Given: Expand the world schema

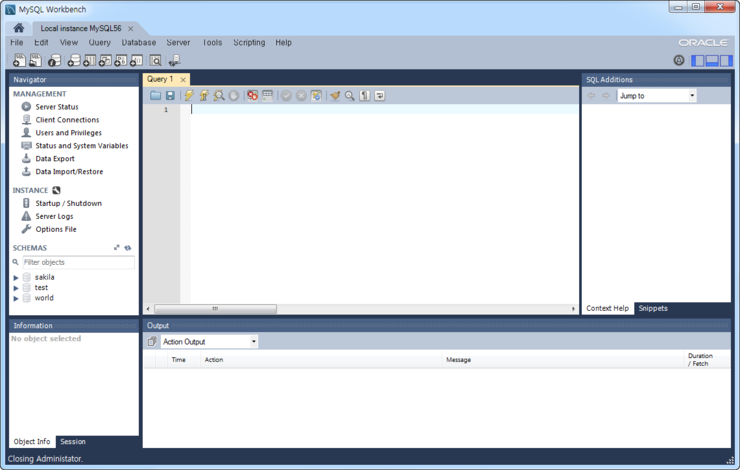Looking at the screenshot, I should (x=16, y=299).
